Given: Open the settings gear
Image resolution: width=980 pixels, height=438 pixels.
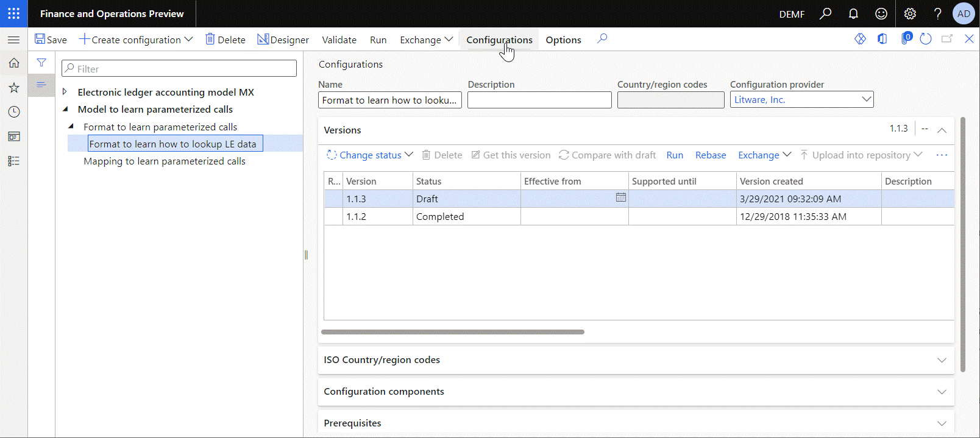Looking at the screenshot, I should tap(910, 13).
